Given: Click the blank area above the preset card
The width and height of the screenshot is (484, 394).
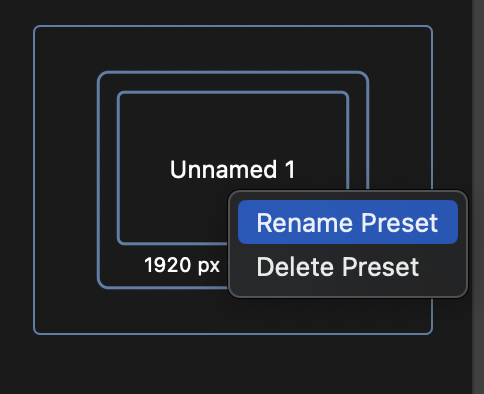Looking at the screenshot, I should [233, 12].
